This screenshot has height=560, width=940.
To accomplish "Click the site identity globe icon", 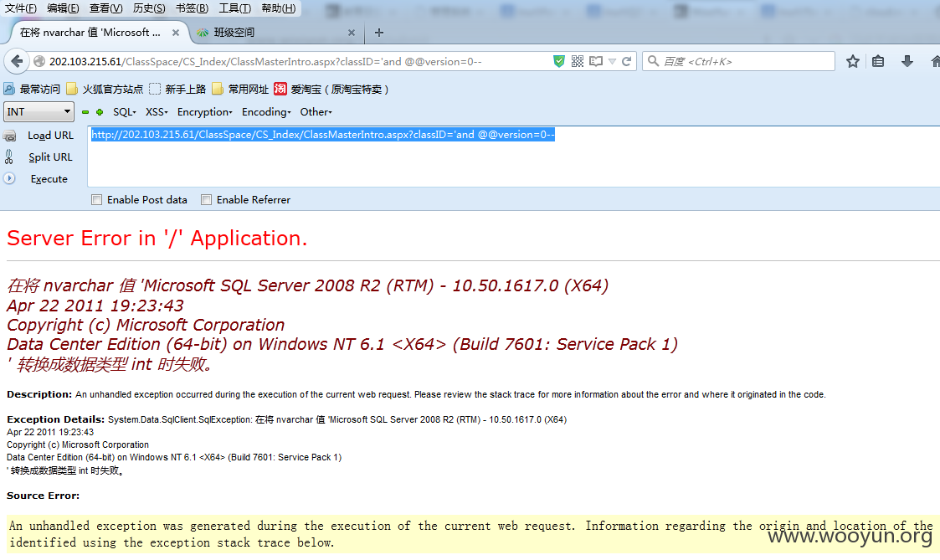I will (39, 62).
